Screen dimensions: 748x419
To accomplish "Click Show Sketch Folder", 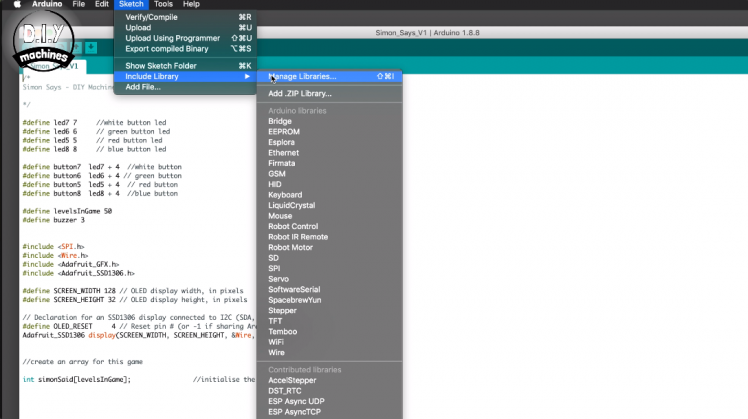I will (160, 66).
